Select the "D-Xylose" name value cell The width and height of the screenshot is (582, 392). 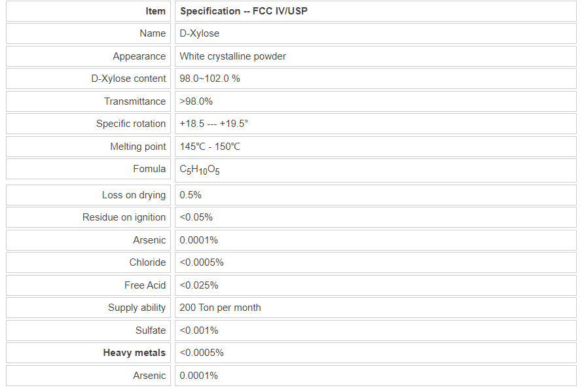click(x=200, y=33)
